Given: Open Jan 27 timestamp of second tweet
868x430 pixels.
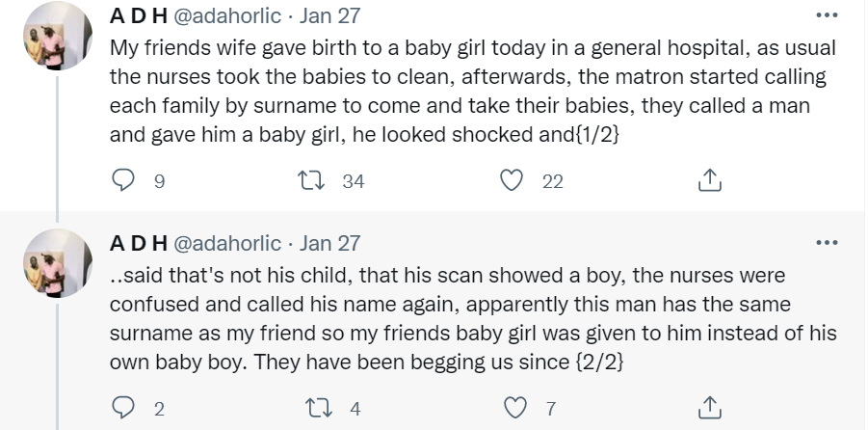Looking at the screenshot, I should point(329,243).
